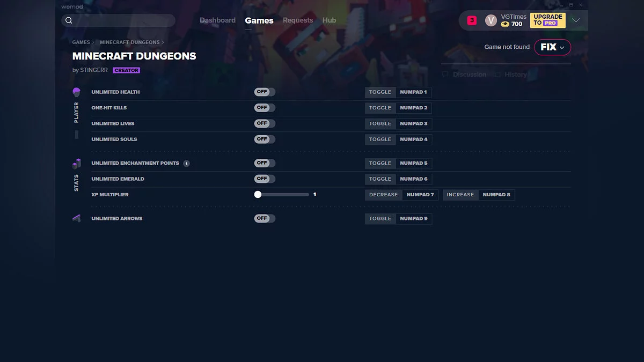Click Upgrade to Pro button
This screenshot has width=644, height=362.
pyautogui.click(x=548, y=20)
